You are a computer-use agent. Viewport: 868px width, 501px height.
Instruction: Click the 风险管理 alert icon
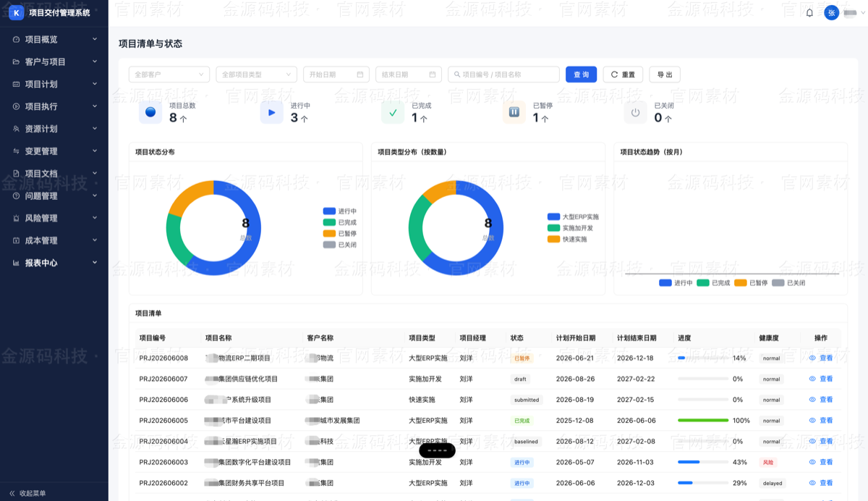coord(16,219)
